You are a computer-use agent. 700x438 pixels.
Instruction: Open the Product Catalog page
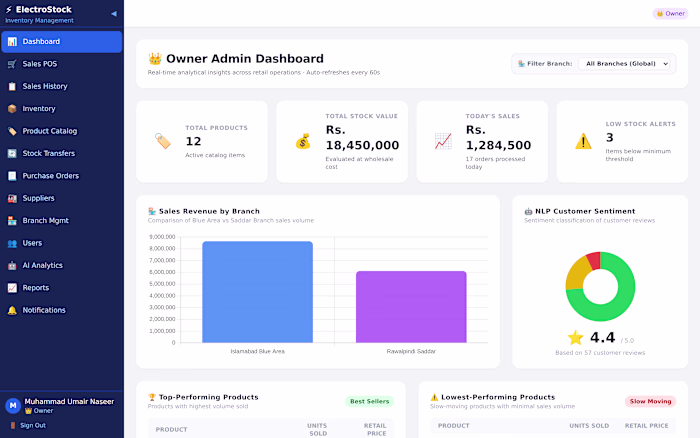click(62, 131)
